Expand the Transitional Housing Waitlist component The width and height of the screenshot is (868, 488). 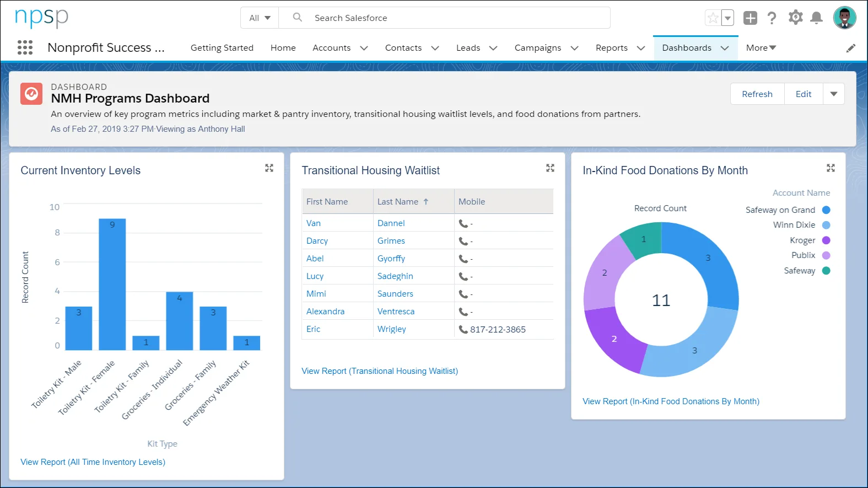pos(550,168)
